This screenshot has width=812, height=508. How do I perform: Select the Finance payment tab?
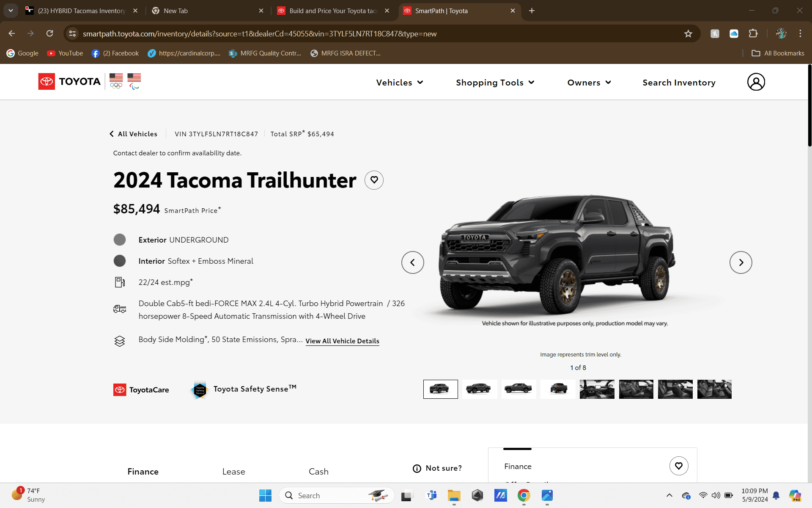[x=143, y=472]
